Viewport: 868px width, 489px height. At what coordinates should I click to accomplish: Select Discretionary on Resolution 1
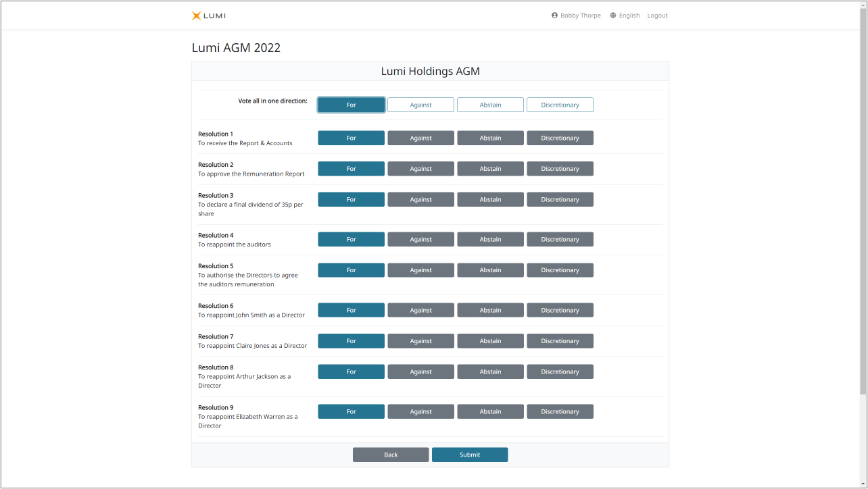(560, 138)
